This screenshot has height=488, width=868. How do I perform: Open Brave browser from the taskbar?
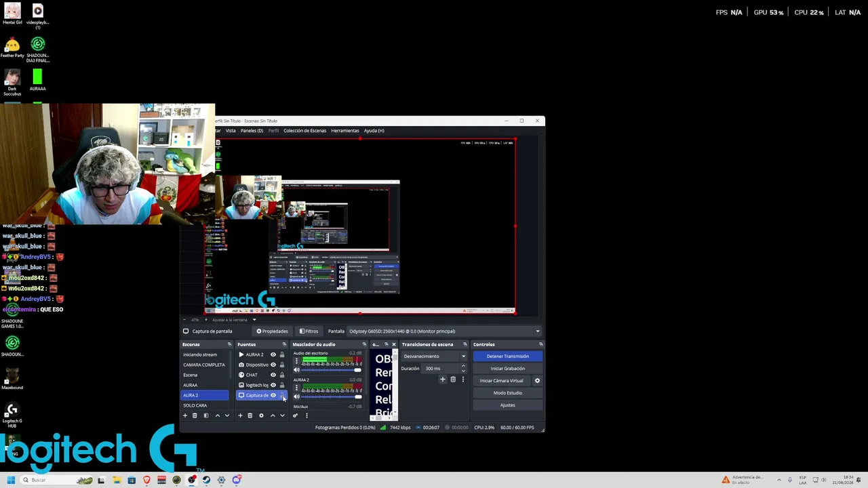tap(146, 480)
